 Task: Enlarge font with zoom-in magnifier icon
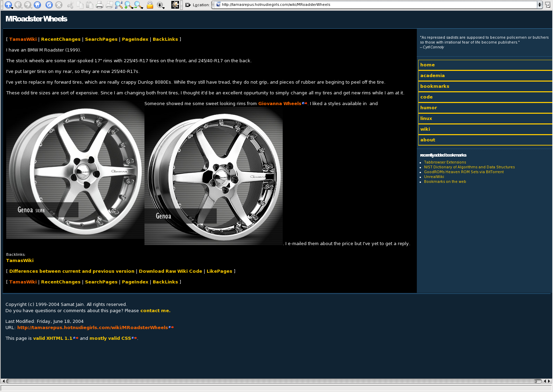(129, 5)
